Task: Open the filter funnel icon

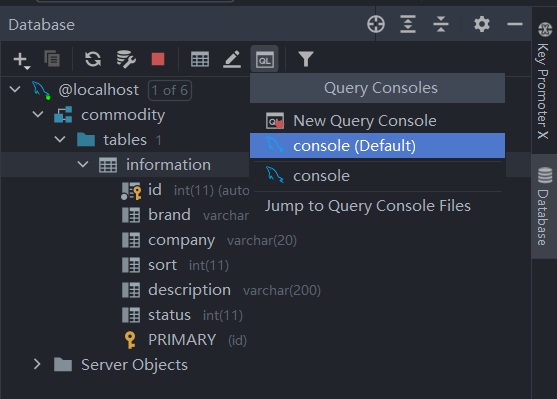Action: [x=305, y=59]
